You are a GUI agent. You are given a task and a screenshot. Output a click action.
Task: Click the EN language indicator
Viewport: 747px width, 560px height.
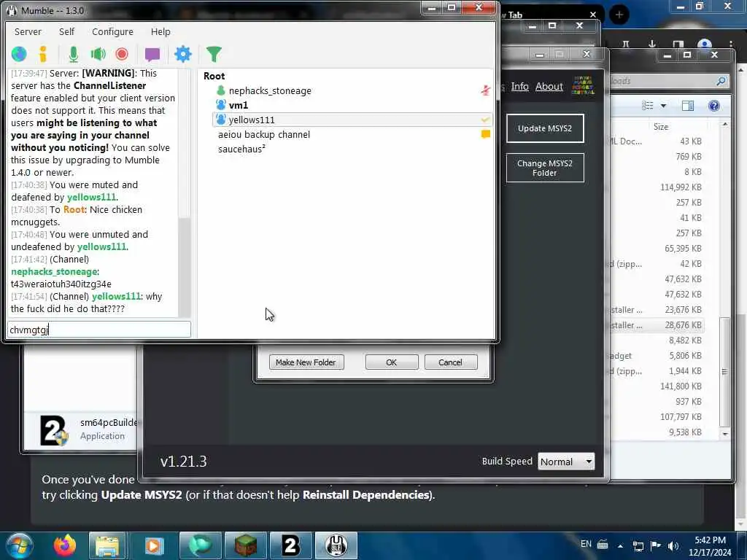(x=586, y=544)
